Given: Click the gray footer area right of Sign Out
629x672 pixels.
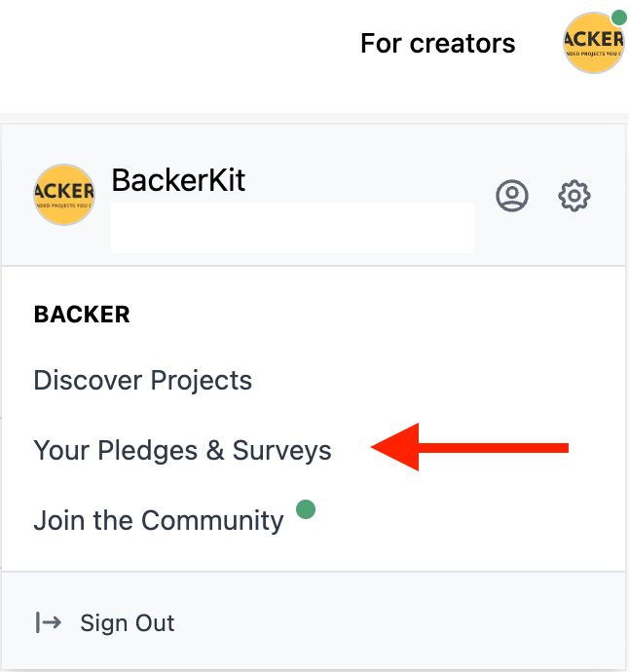Looking at the screenshot, I should 398,621.
